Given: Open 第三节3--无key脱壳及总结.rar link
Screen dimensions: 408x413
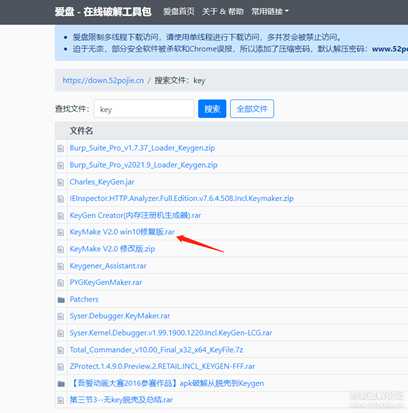Looking at the screenshot, I should tap(121, 400).
